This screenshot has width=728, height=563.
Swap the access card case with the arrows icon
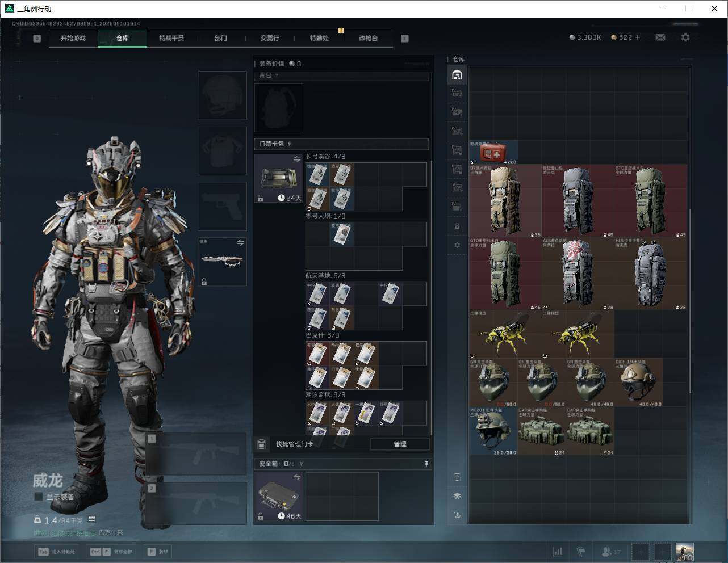coord(296,159)
